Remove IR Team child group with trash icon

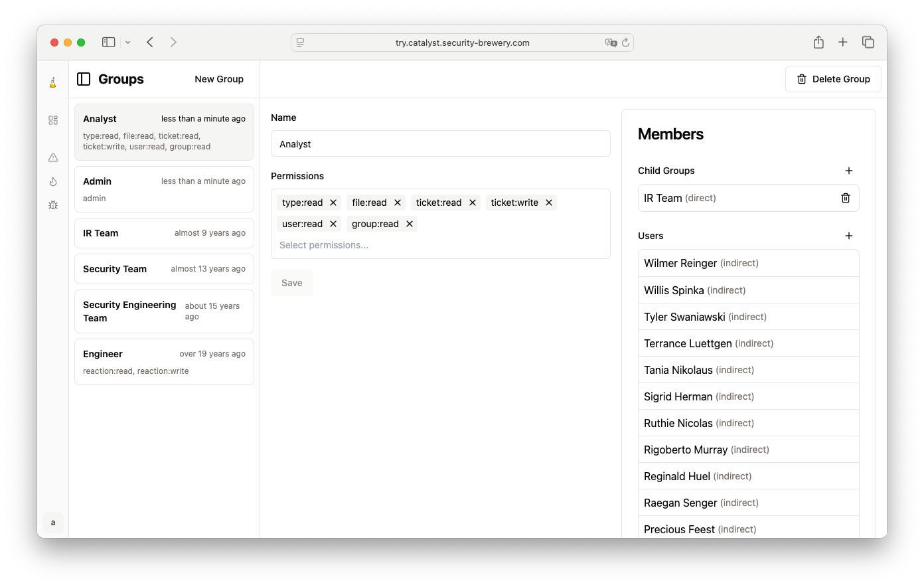845,198
